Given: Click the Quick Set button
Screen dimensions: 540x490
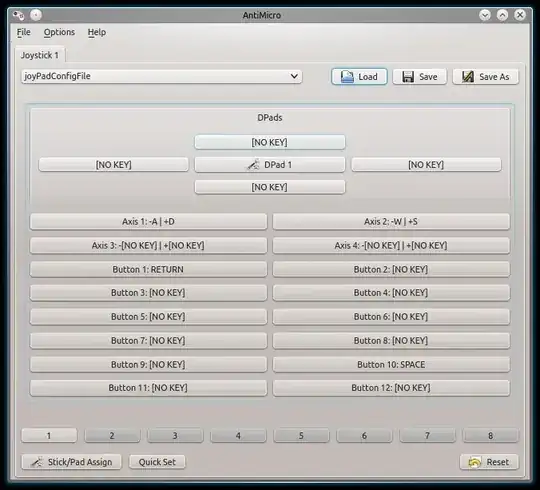Looking at the screenshot, I should coord(157,462).
